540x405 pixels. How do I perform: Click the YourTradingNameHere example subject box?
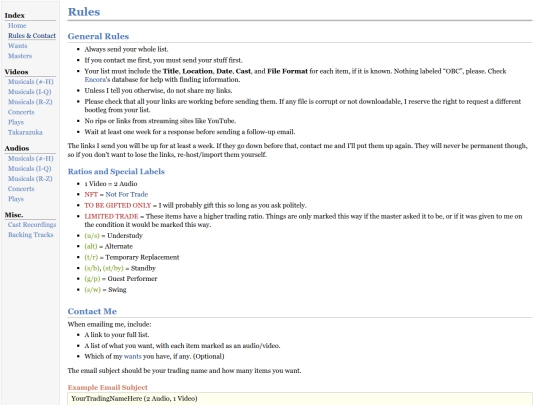tap(300, 399)
